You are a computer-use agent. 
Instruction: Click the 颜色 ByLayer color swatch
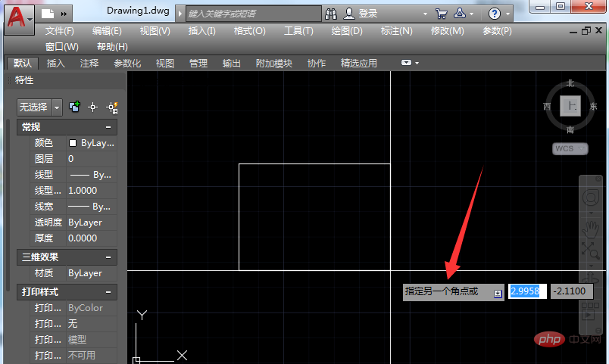[x=73, y=143]
